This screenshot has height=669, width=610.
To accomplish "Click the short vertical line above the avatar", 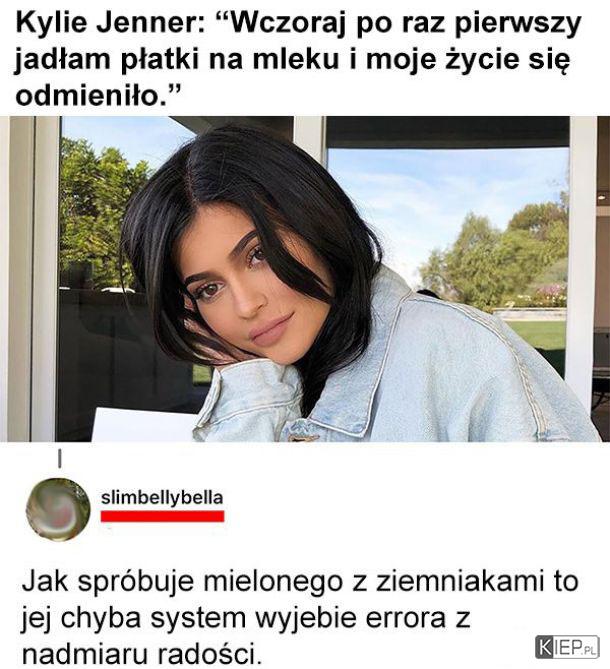I will tap(60, 460).
